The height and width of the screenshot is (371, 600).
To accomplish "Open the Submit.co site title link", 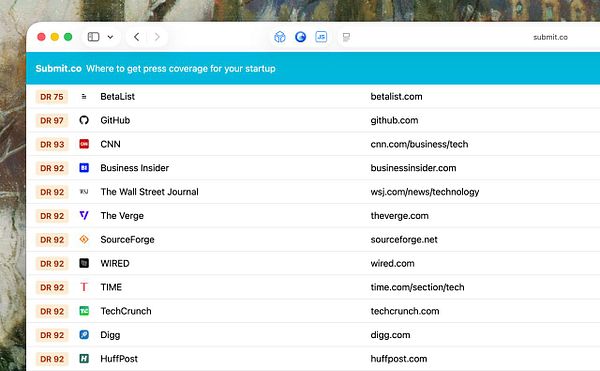I will click(59, 68).
